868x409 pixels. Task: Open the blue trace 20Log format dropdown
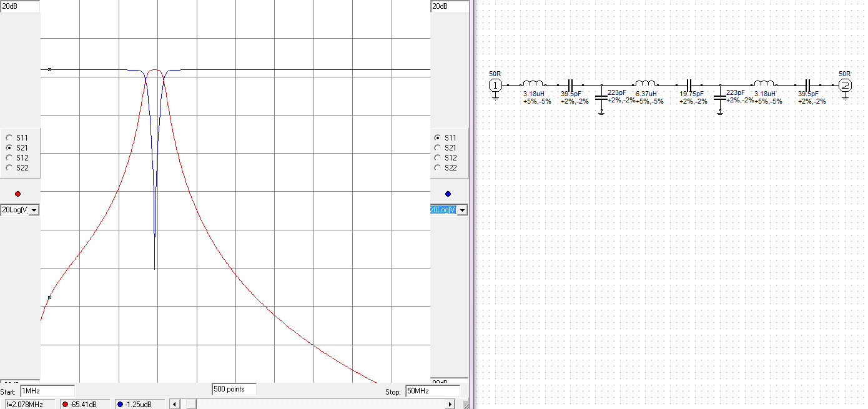(462, 210)
